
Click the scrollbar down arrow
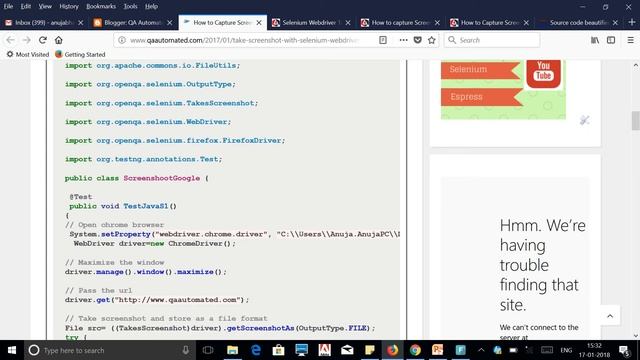point(636,336)
